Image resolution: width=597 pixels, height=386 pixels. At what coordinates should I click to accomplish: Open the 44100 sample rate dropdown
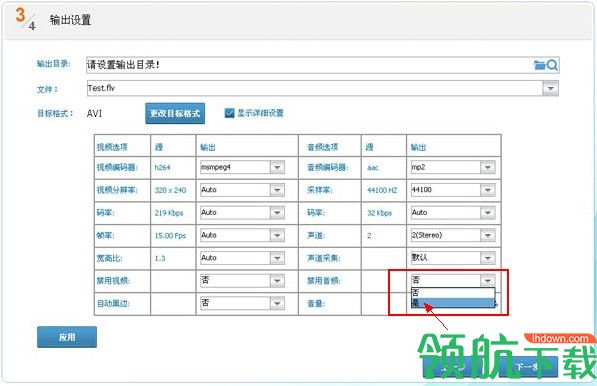488,190
